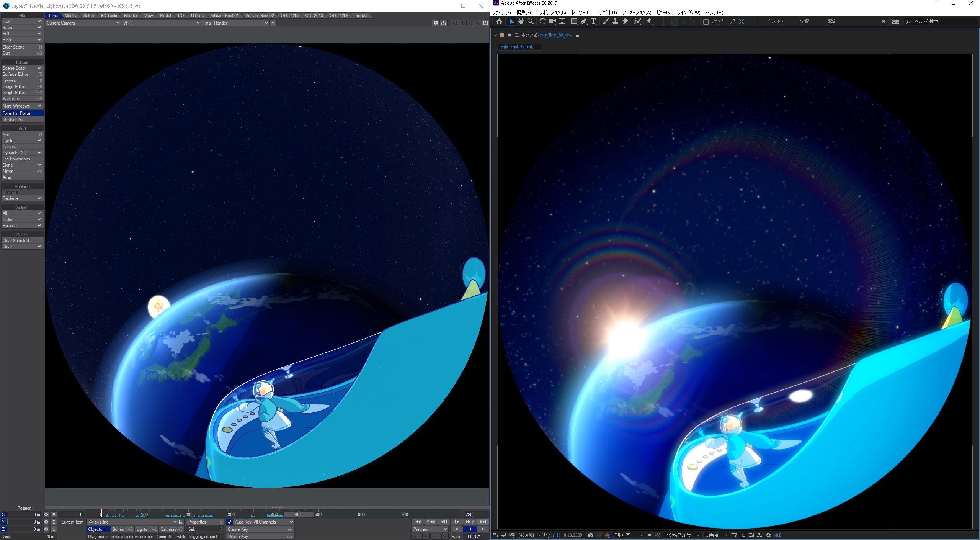Open the Current Camera view dropdown

[x=83, y=23]
